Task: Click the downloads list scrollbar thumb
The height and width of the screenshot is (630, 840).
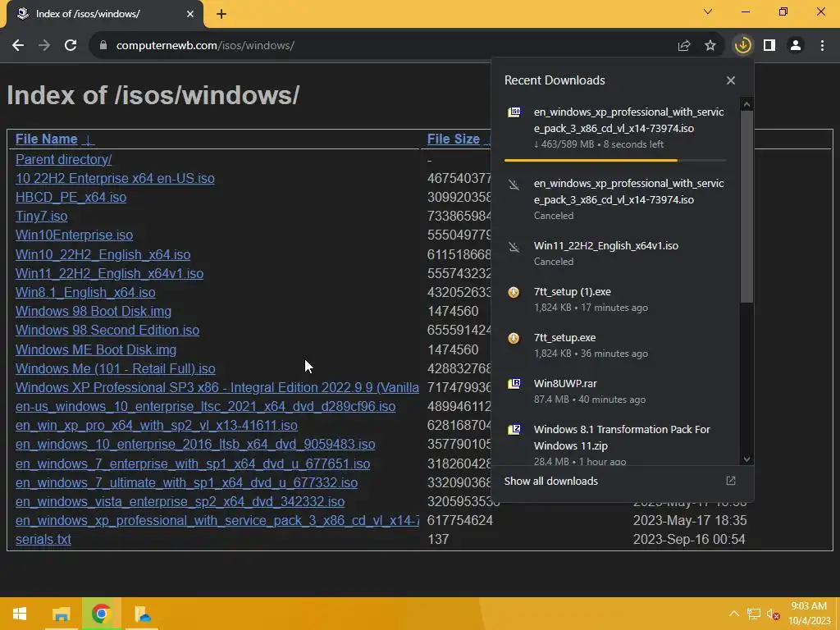Action: pos(746,207)
